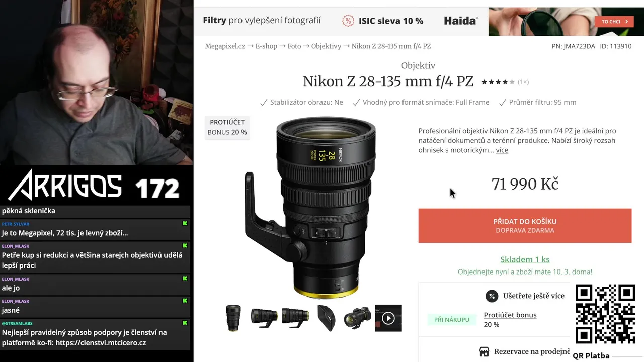The height and width of the screenshot is (362, 644).
Task: Select the lens hood thumbnail
Action: coord(327,318)
